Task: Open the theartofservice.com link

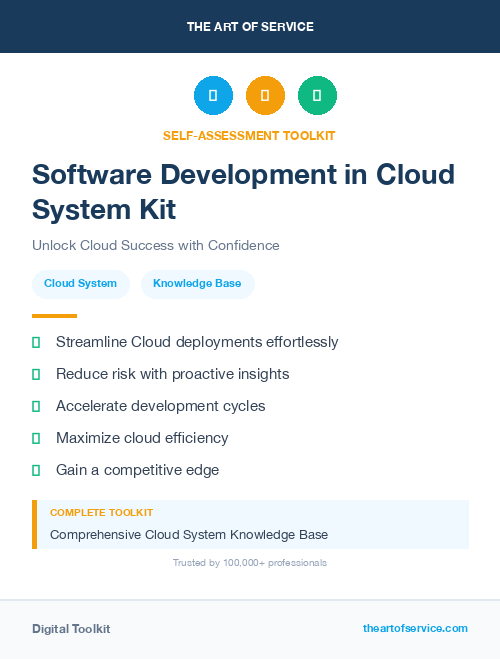Action: point(415,628)
